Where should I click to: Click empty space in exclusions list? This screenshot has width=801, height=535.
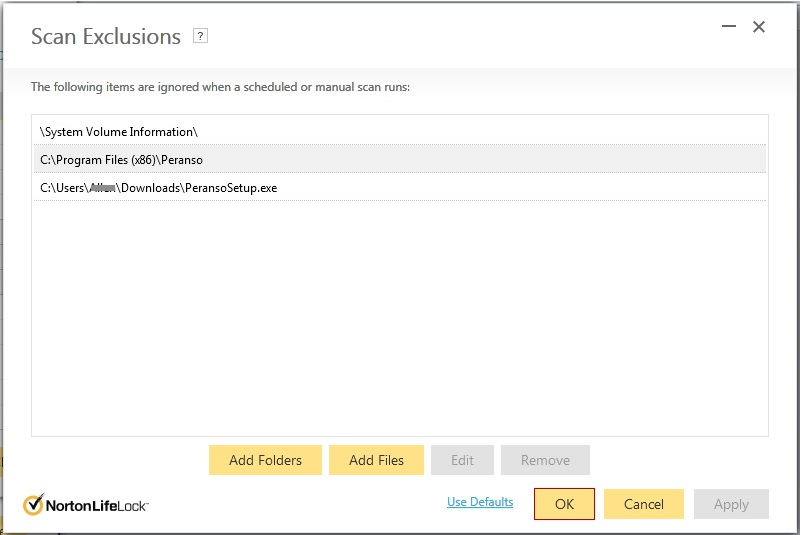(400, 320)
